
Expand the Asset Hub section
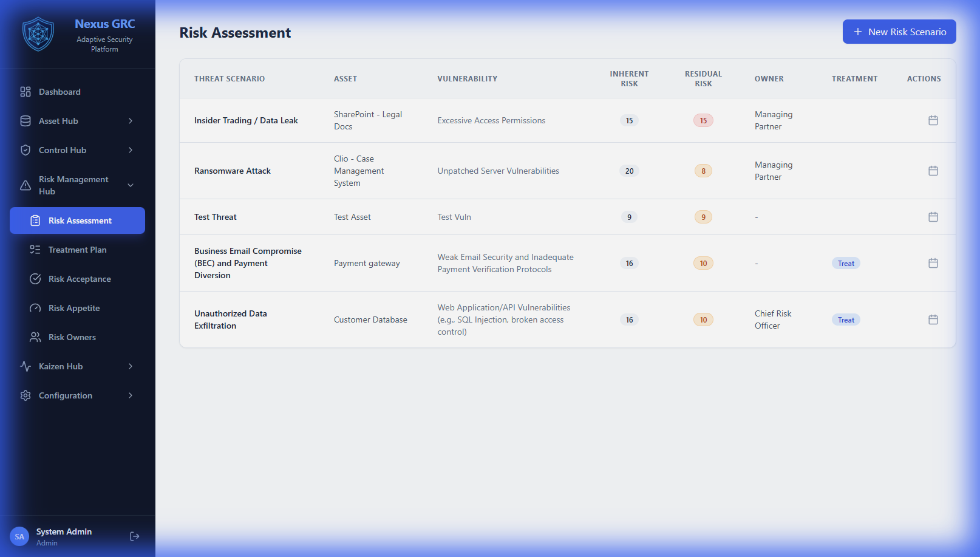pyautogui.click(x=130, y=121)
